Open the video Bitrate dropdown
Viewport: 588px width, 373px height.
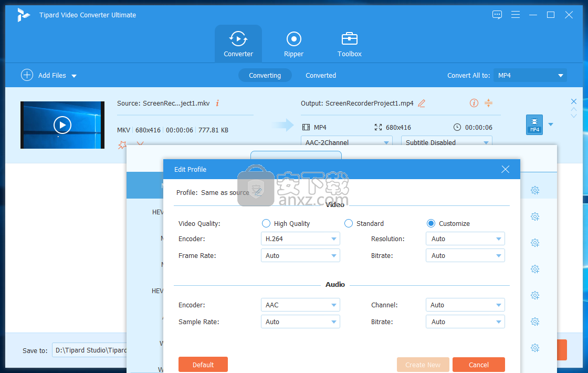465,255
